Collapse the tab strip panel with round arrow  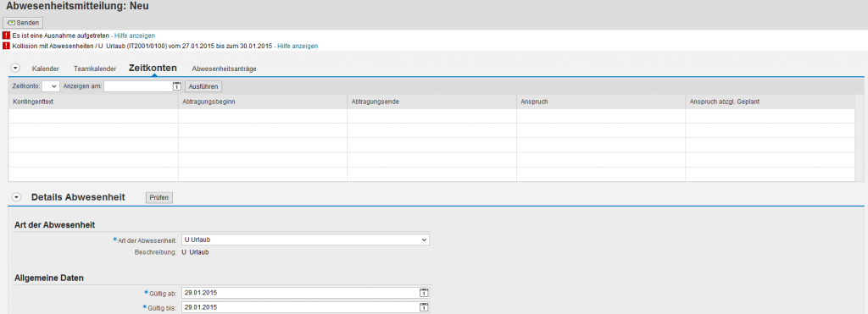15,68
